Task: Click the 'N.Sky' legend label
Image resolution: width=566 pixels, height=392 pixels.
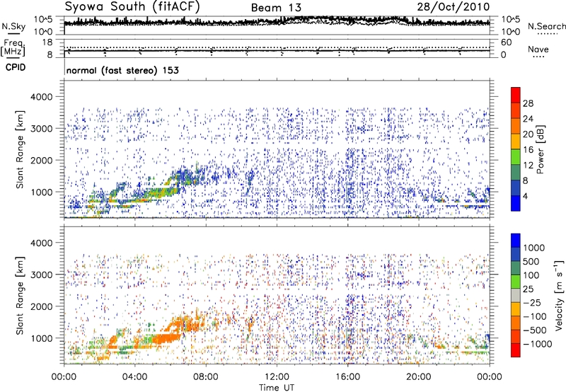Action: (x=13, y=26)
